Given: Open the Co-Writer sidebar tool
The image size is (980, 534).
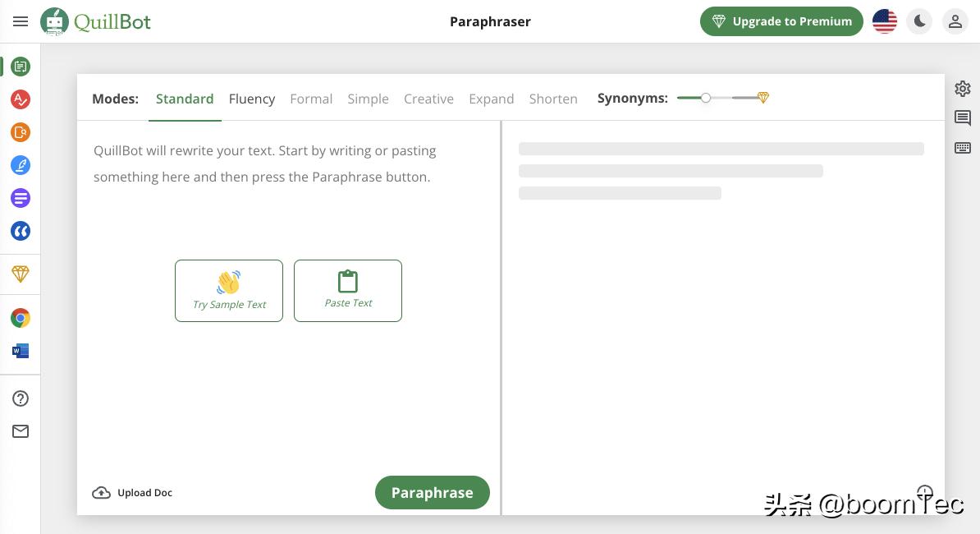Looking at the screenshot, I should point(21,165).
